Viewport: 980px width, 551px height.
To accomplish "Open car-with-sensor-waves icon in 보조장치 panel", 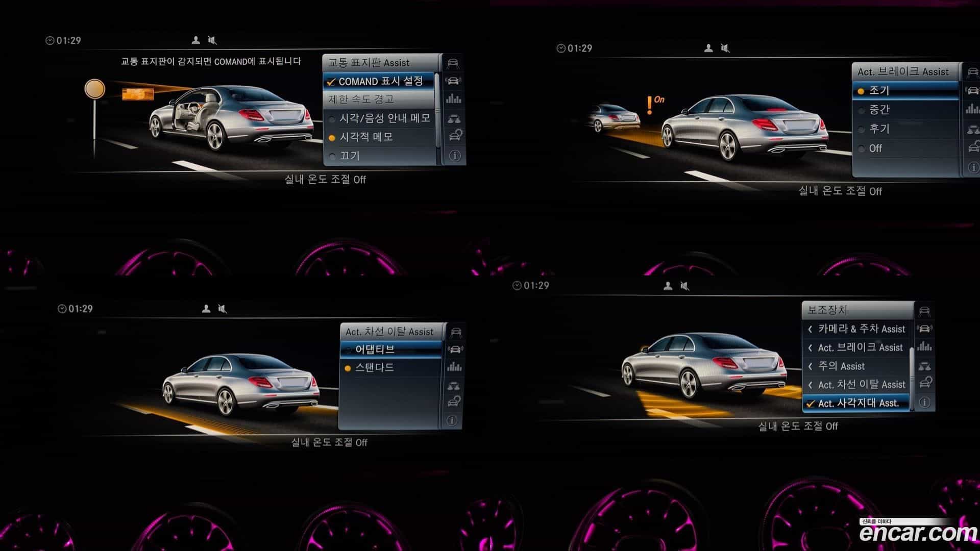I will pos(925,328).
